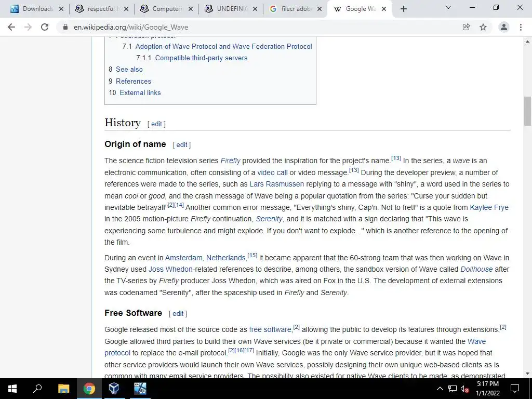Open Adoption of Wave Protocol contents link
Image resolution: width=532 pixels, height=399 pixels.
pyautogui.click(x=223, y=46)
